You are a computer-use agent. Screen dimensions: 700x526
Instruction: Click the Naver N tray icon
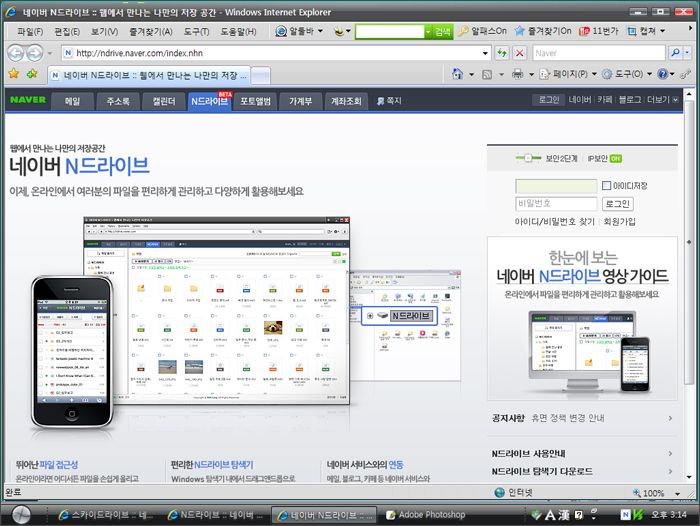(x=626, y=515)
